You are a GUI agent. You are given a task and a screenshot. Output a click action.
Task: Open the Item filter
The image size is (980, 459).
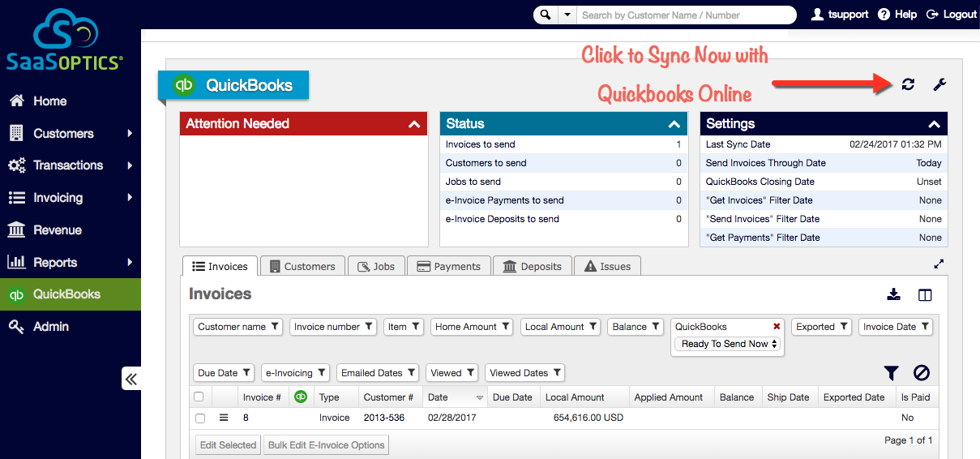pos(404,327)
